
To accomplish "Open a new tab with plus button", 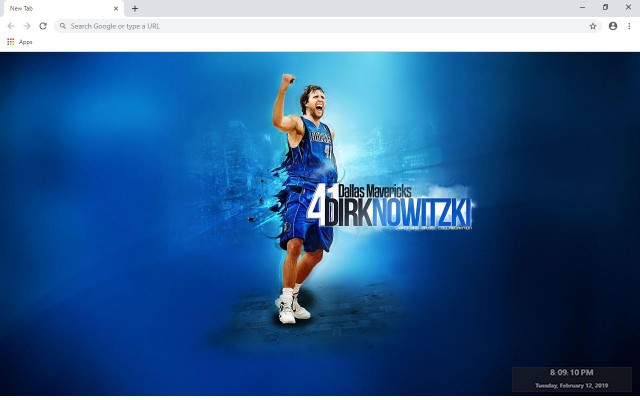I will (x=135, y=8).
